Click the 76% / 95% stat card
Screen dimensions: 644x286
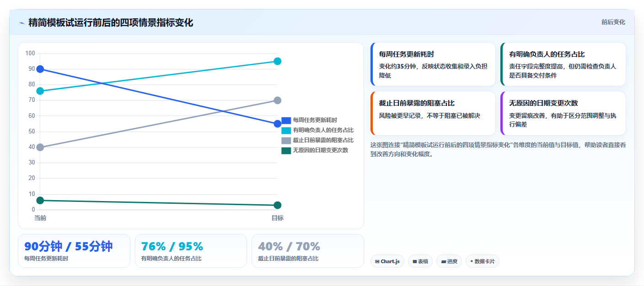191,251
